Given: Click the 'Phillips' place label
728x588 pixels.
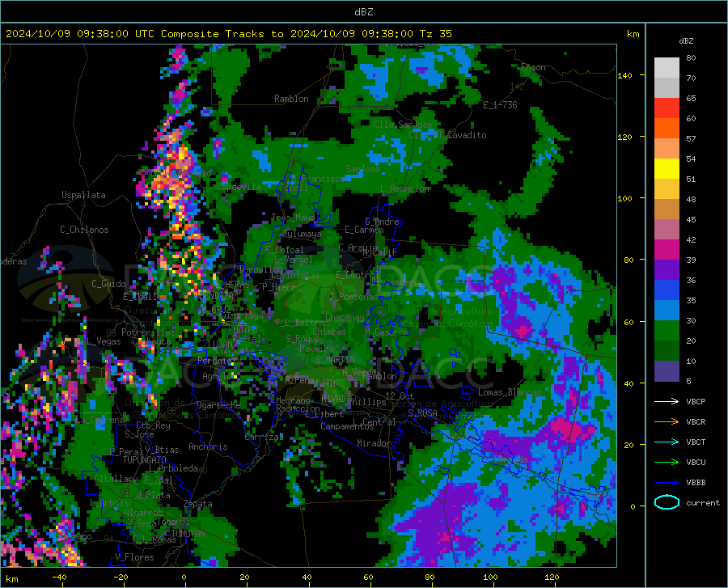Looking at the screenshot, I should pos(366,402).
